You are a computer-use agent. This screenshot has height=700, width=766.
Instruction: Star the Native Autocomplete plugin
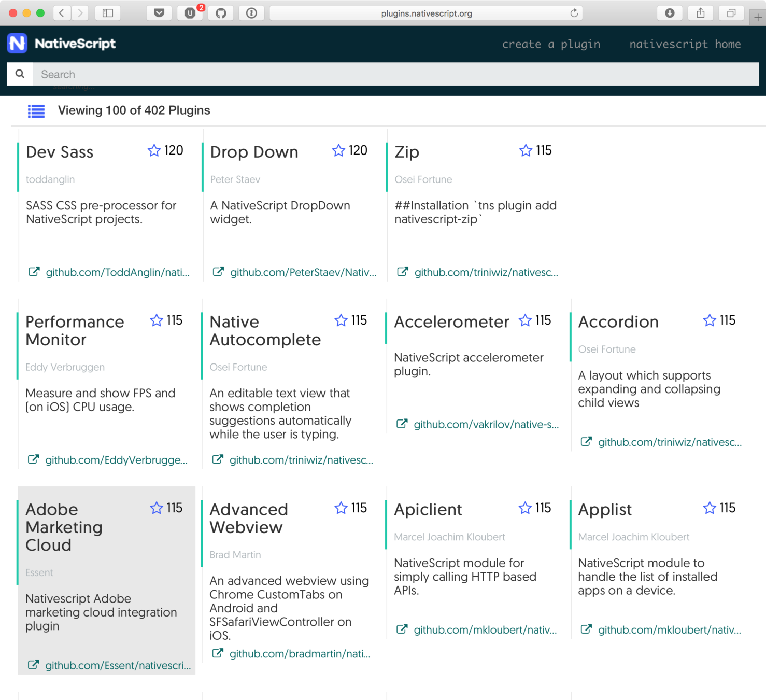pyautogui.click(x=341, y=320)
